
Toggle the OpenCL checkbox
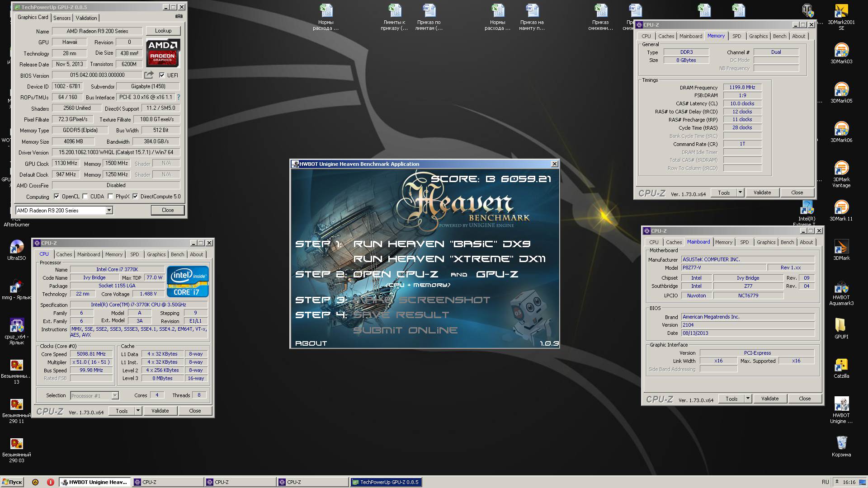click(57, 196)
